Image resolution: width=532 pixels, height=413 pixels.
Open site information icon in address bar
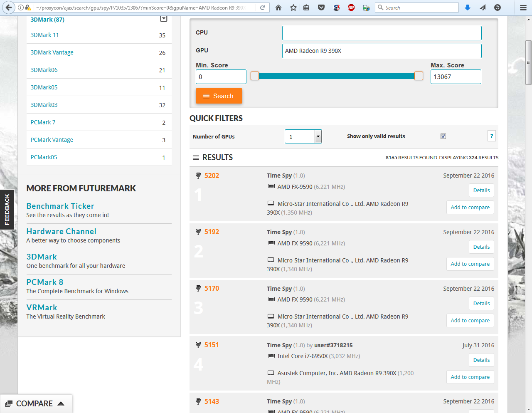(x=20, y=7)
